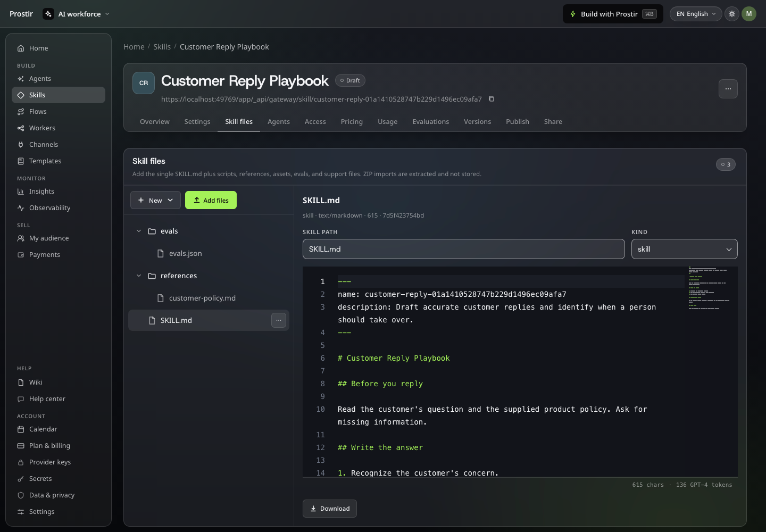
Task: Open skill header more options button
Action: click(x=728, y=89)
